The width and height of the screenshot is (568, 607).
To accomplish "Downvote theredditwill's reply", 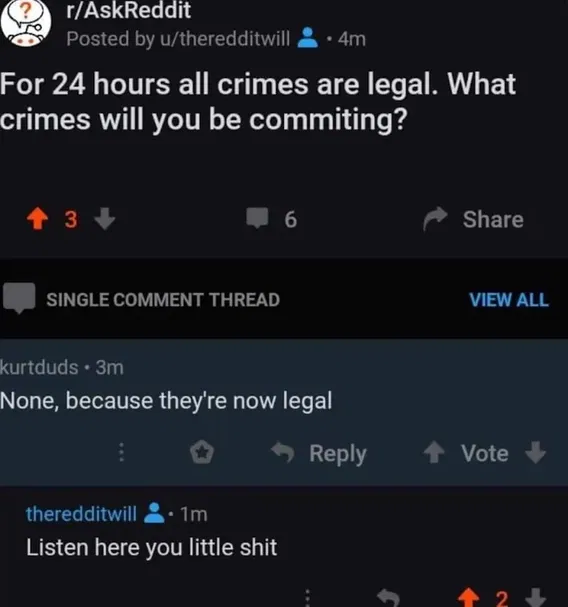I will (536, 597).
